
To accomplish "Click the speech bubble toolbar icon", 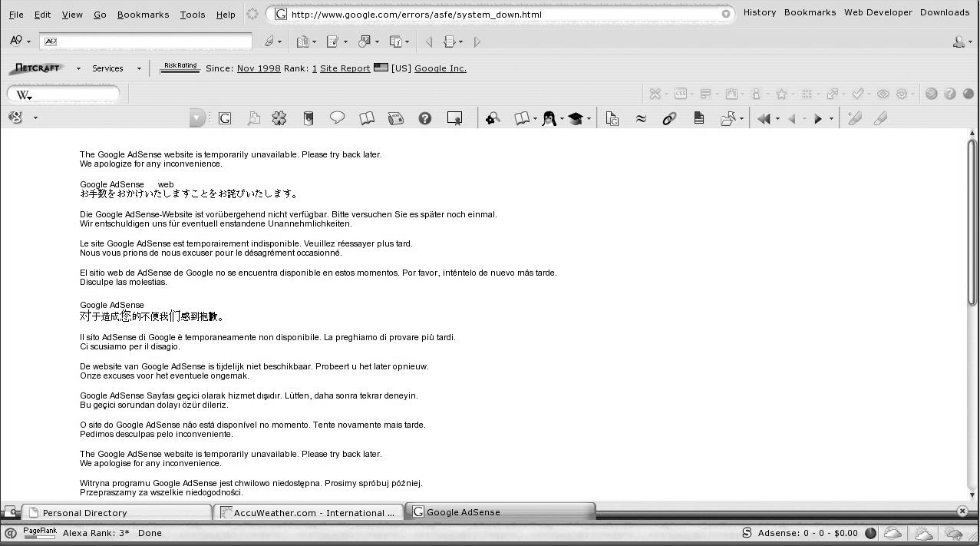I will (337, 118).
